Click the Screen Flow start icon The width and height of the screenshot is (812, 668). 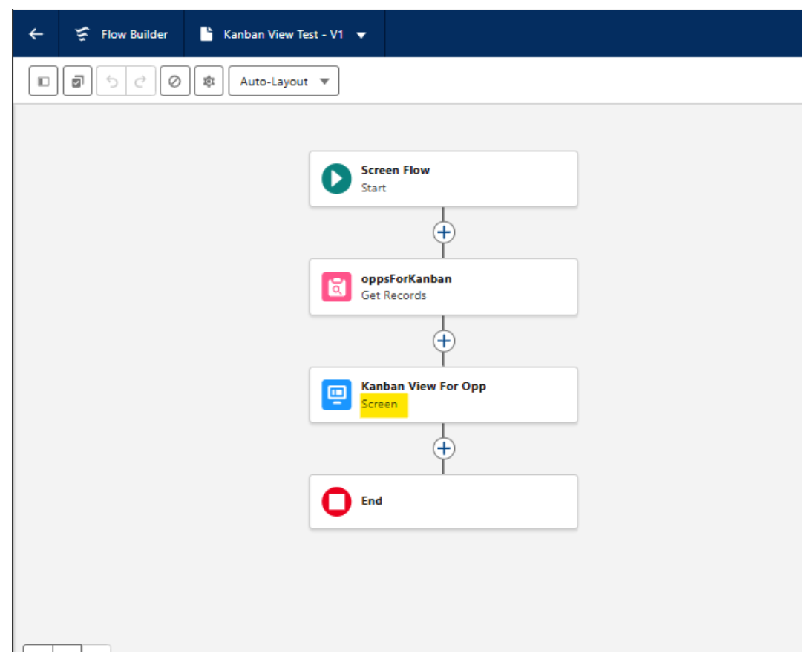pyautogui.click(x=335, y=178)
